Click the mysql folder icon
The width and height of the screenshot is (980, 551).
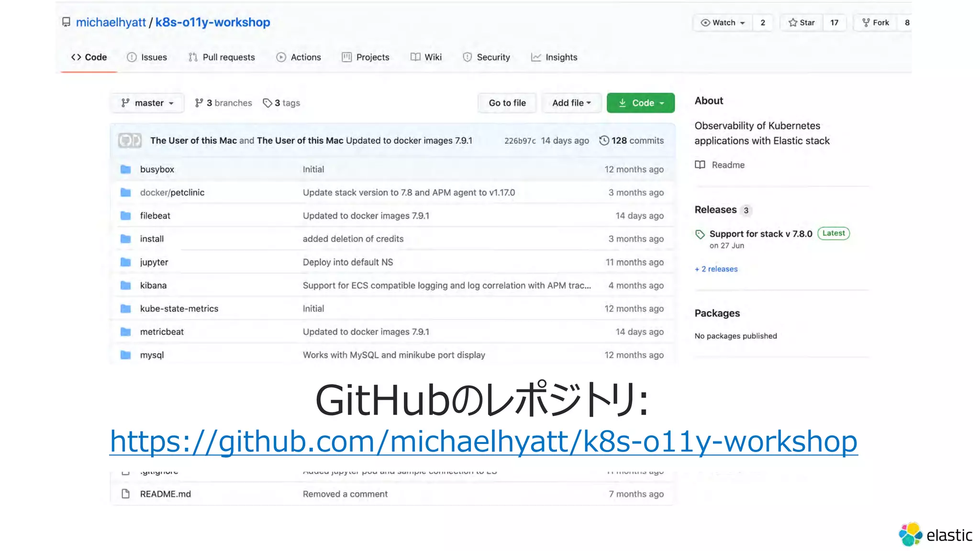(x=125, y=355)
